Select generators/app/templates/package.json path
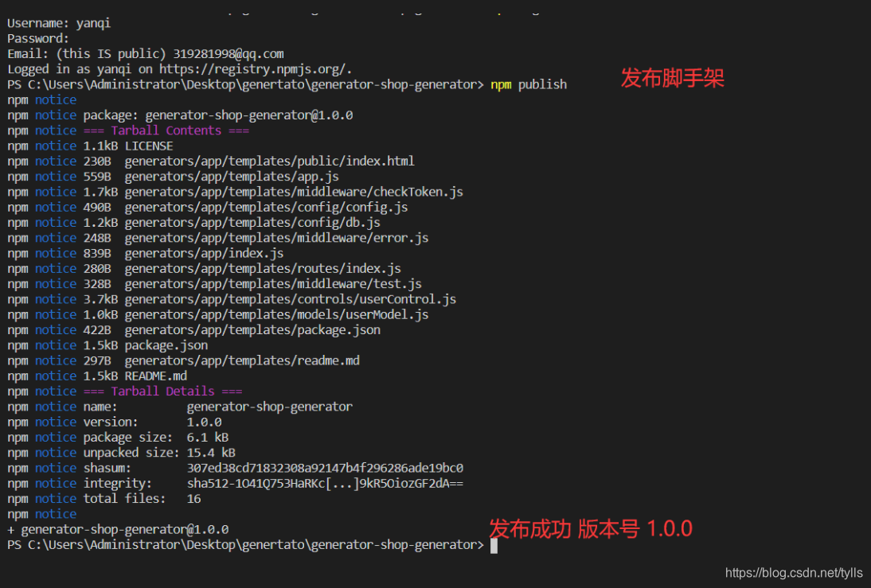This screenshot has width=871, height=588. [x=252, y=330]
